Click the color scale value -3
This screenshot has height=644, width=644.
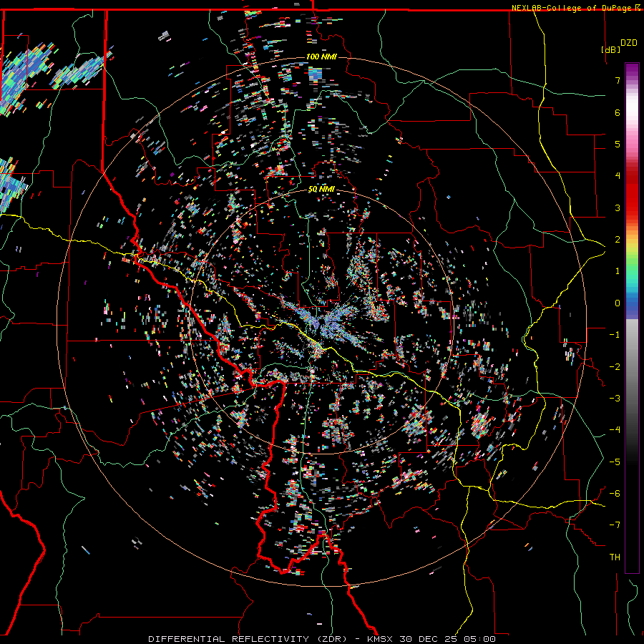615,399
